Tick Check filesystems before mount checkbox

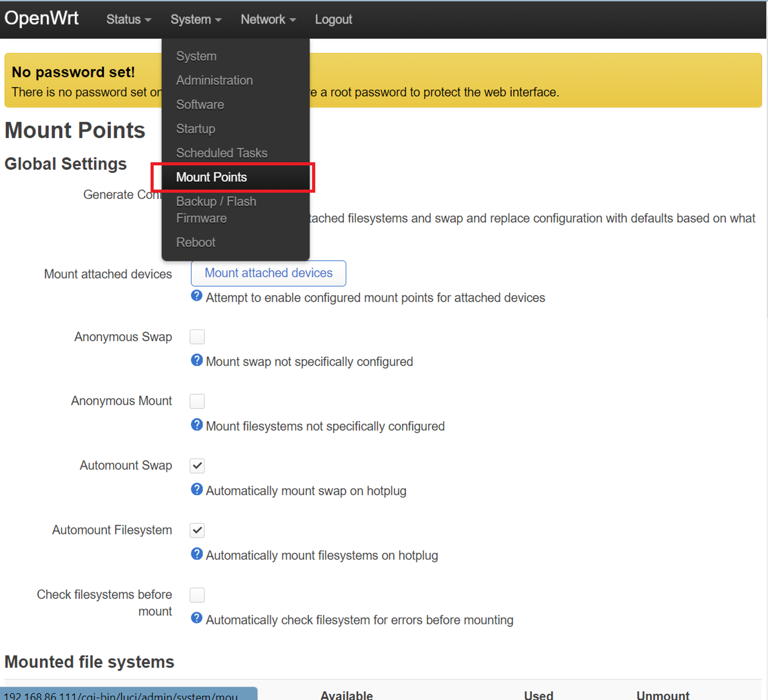pos(197,594)
